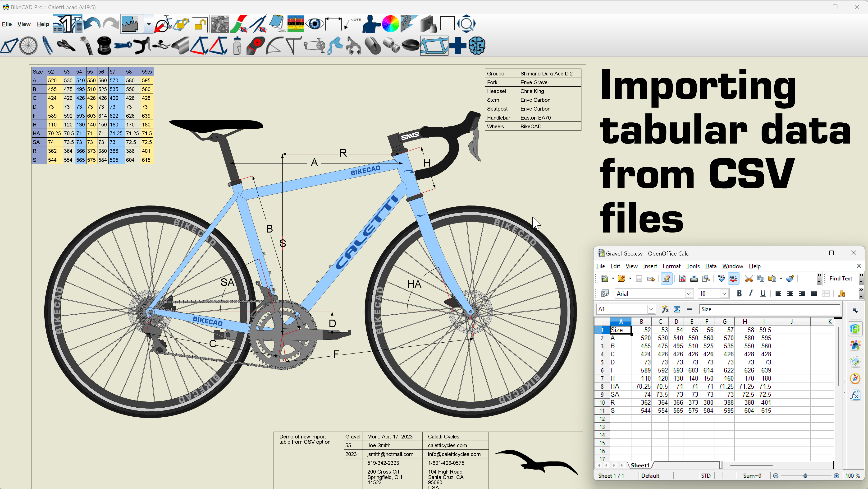This screenshot has height=489, width=868.
Task: Open the New document dropdown arrow in Calc
Action: (613, 279)
